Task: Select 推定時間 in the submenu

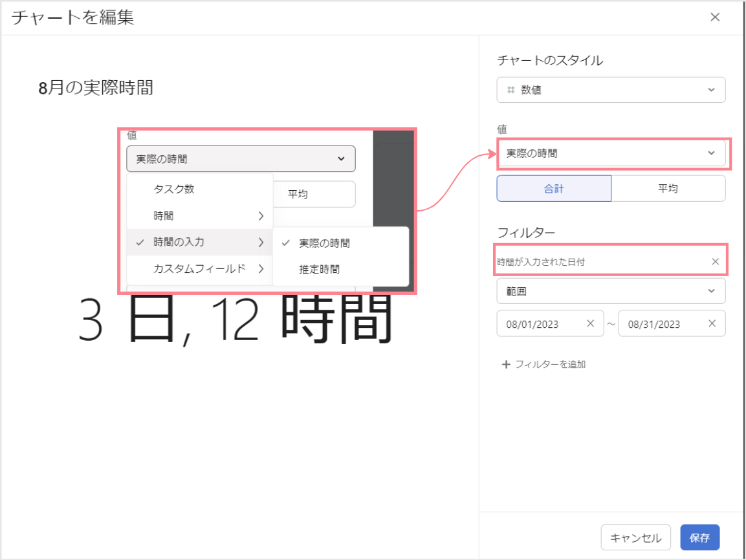Action: coord(340,269)
